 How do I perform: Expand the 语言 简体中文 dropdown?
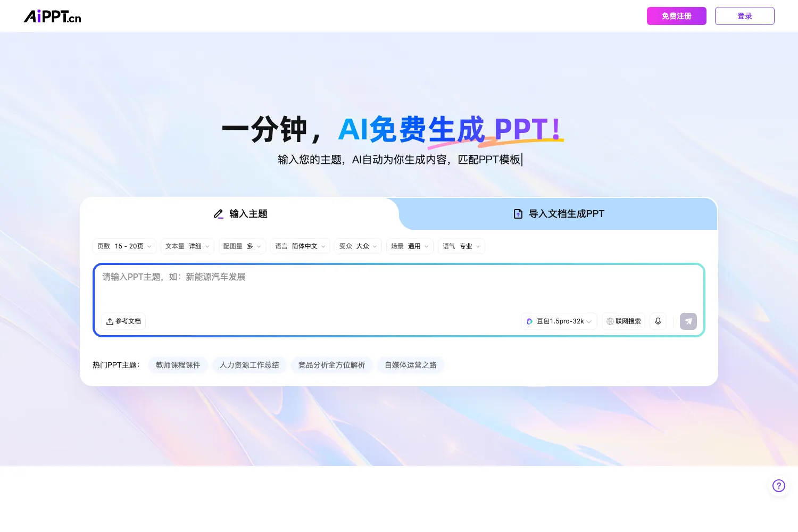click(300, 246)
